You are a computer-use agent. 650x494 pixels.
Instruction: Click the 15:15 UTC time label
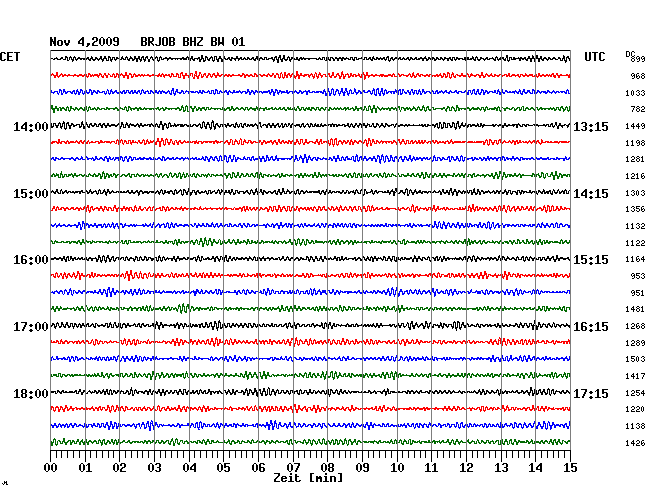(x=591, y=260)
